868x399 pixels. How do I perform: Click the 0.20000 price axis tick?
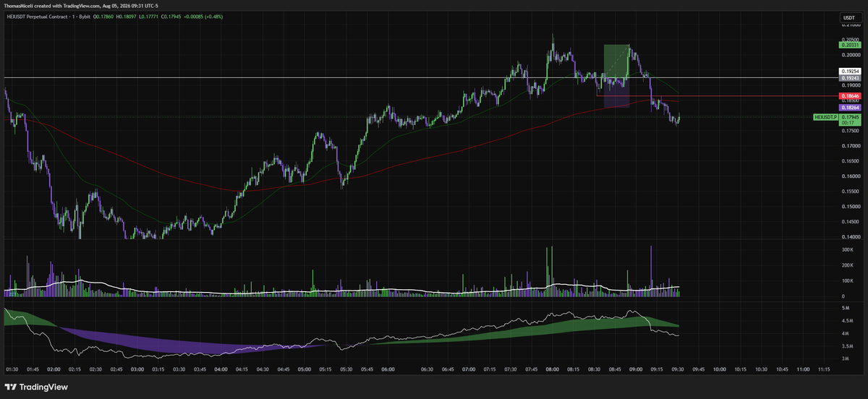coord(850,54)
